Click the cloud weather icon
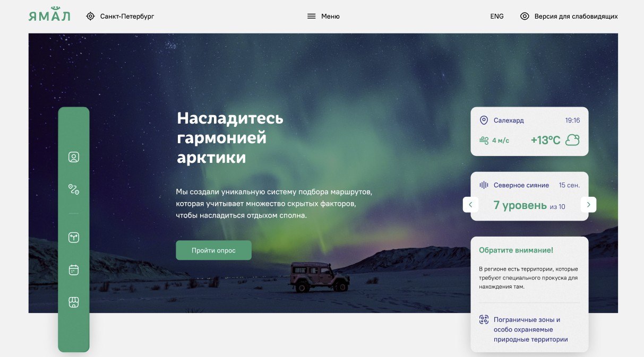Screen dimensions: 644x357 pyautogui.click(x=572, y=140)
